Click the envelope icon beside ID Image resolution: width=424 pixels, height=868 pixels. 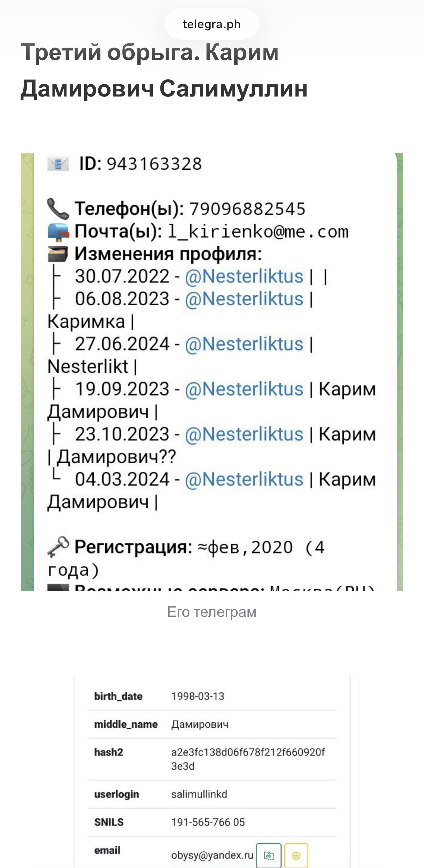point(58,164)
